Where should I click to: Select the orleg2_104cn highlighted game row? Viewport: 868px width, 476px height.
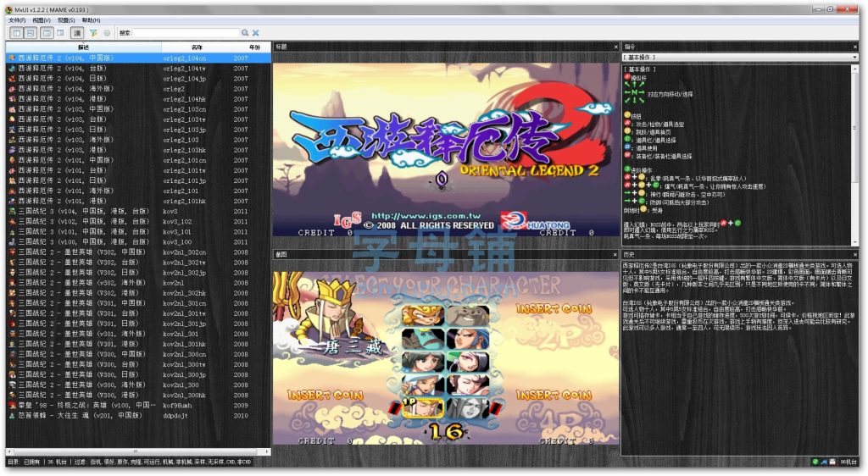[x=138, y=58]
